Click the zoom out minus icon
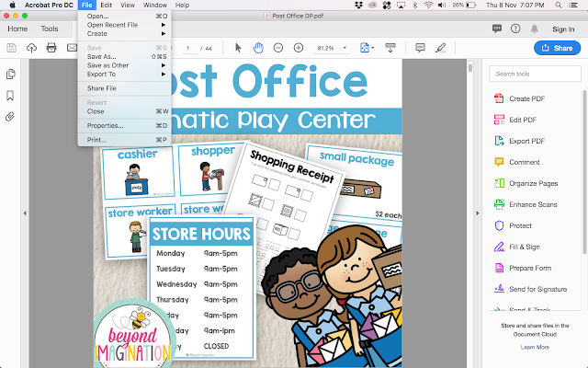Viewport: 588px width, 368px height. [x=278, y=48]
